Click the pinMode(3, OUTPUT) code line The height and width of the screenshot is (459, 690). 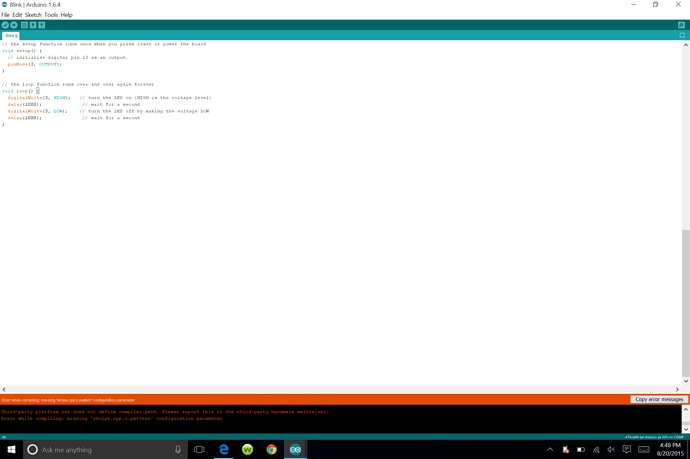(x=34, y=64)
